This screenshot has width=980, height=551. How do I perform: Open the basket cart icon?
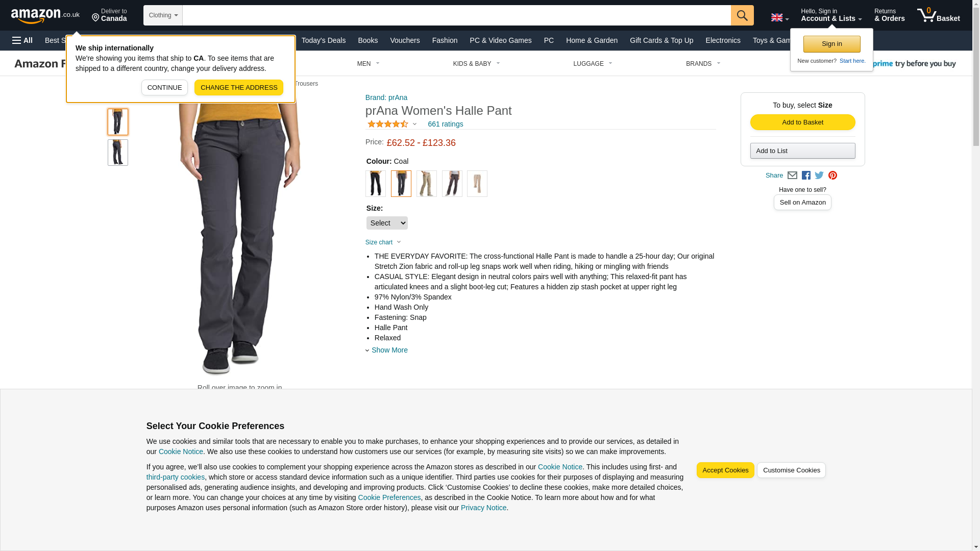pos(938,15)
